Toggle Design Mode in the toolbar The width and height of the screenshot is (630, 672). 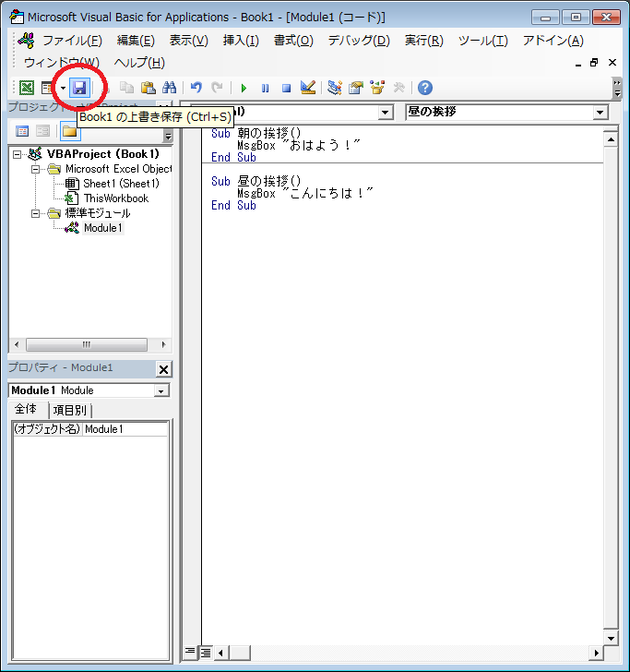point(308,88)
